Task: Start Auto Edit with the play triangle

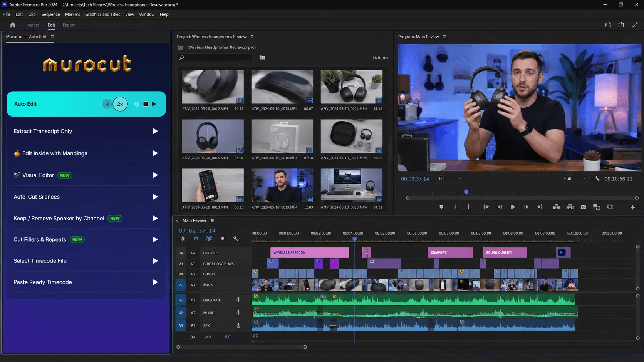Action: coord(154,104)
